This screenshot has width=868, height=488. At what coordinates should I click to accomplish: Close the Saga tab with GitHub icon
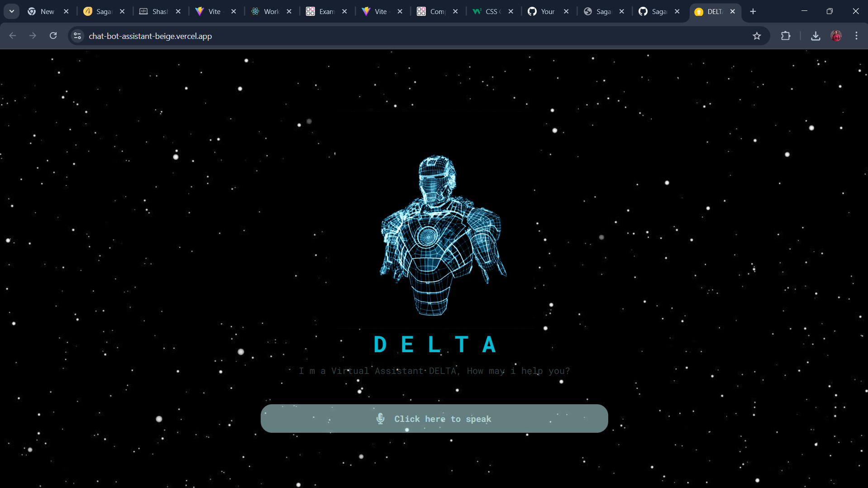[677, 11]
